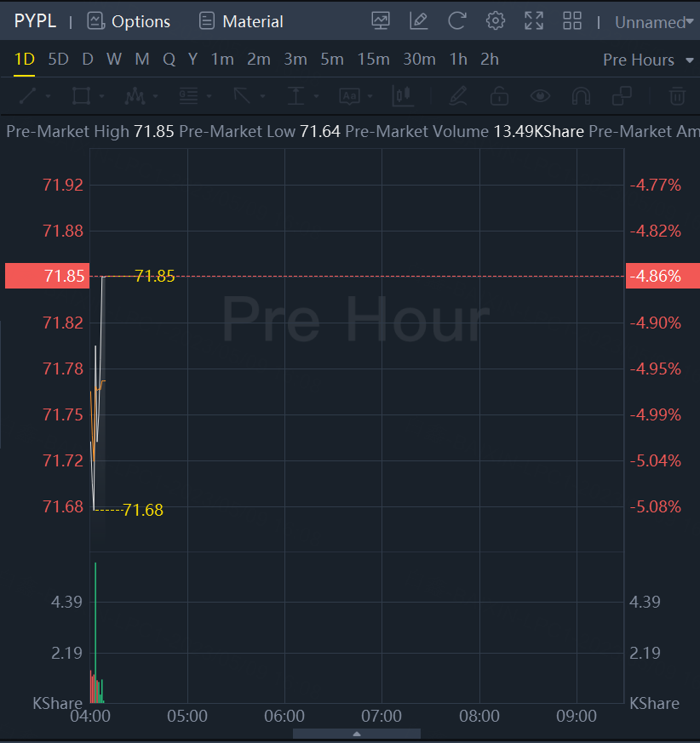Viewport: 700px width, 743px height.
Task: Click the trash icon to delete drawings
Action: point(677,95)
